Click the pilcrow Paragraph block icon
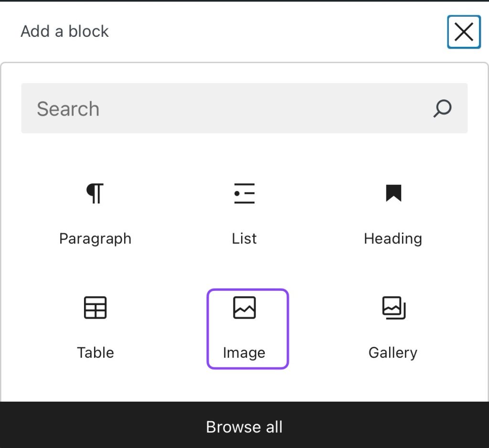 pos(95,193)
